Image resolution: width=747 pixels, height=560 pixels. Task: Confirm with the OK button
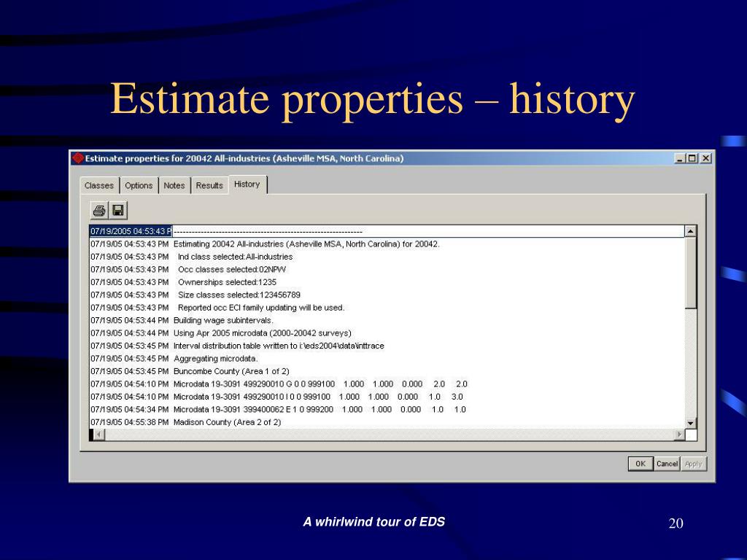[640, 464]
